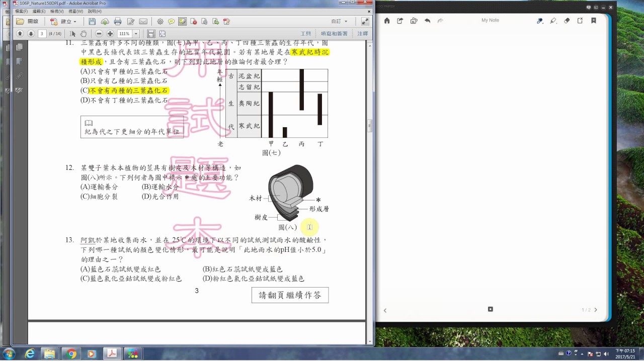Select the highlighter tool in note app
Screen dimensions: 644x362
[553, 21]
